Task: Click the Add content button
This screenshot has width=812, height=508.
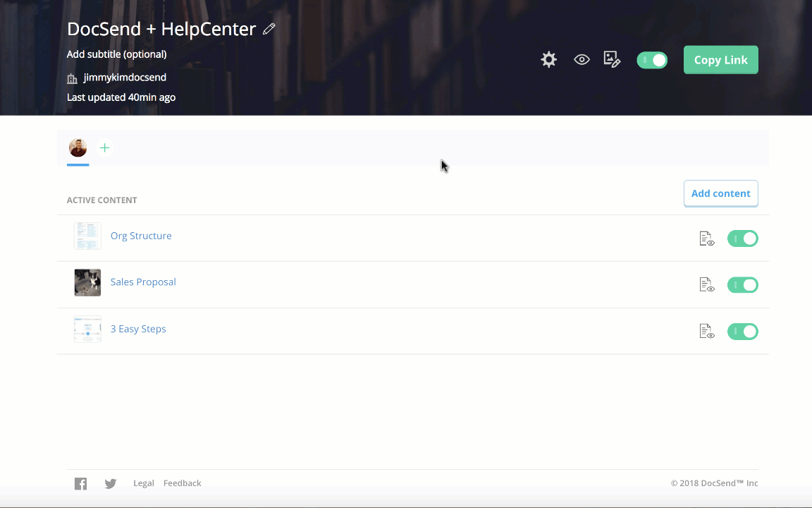Action: (x=721, y=193)
